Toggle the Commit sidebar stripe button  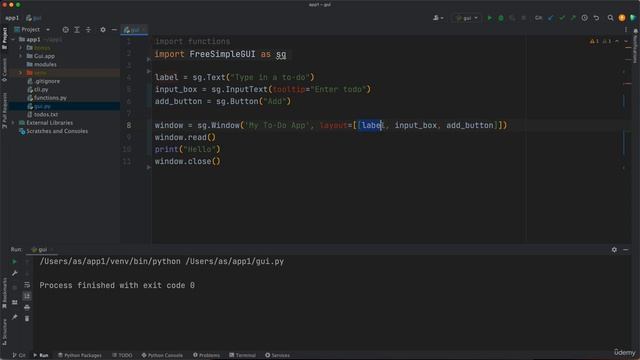tap(4, 69)
